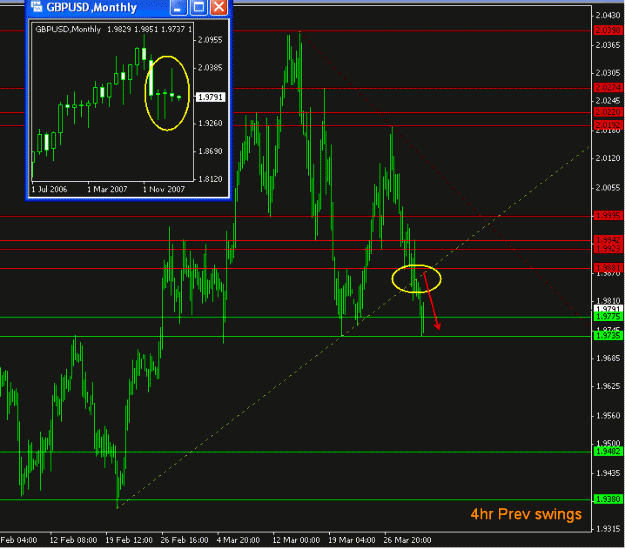Click the time axis label 12 Feb 08:00
The height and width of the screenshot is (549, 625).
[73, 540]
